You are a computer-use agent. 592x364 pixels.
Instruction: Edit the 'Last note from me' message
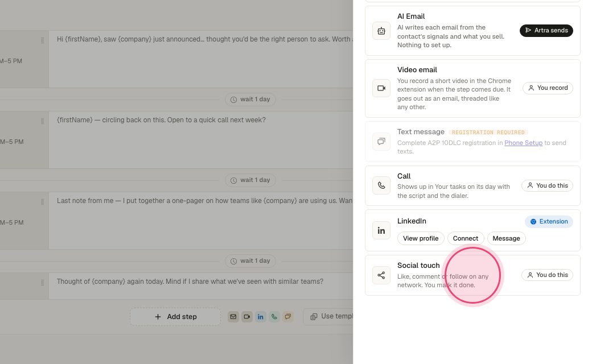(201, 221)
